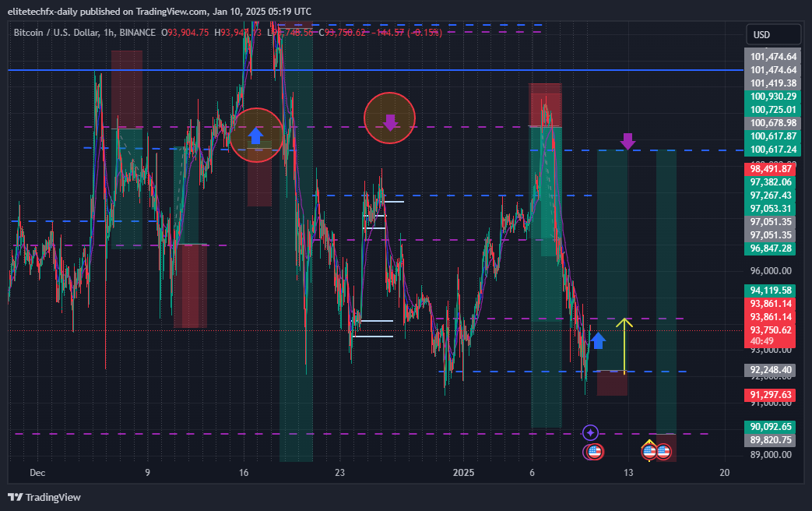Click green price label 100,725.01
Image resolution: width=812 pixels, height=511 pixels.
pos(772,109)
